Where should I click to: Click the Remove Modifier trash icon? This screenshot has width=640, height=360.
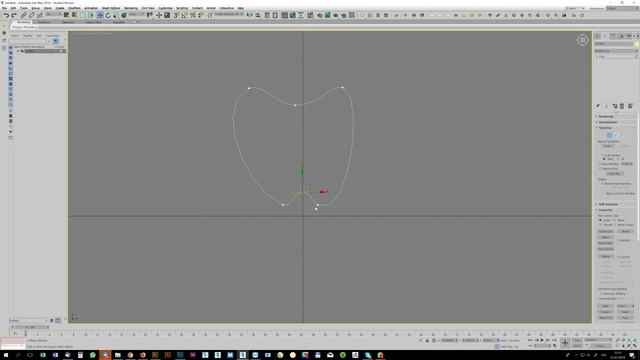(x=622, y=106)
